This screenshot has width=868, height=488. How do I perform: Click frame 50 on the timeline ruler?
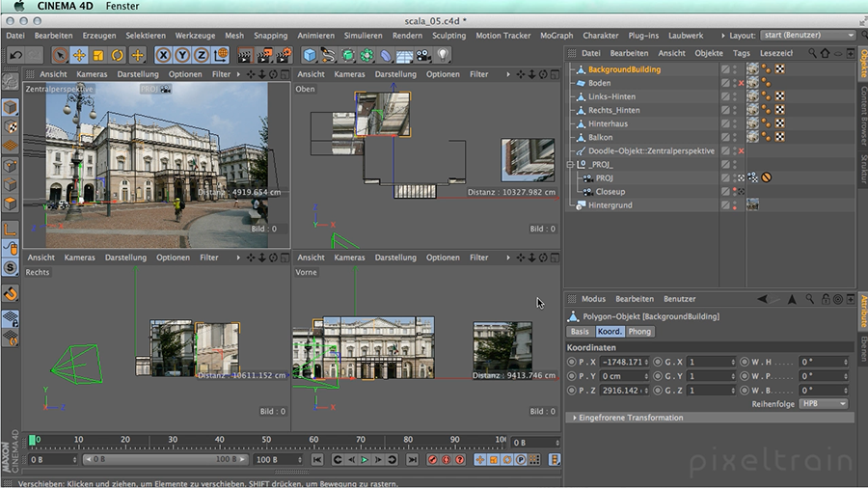[266, 441]
